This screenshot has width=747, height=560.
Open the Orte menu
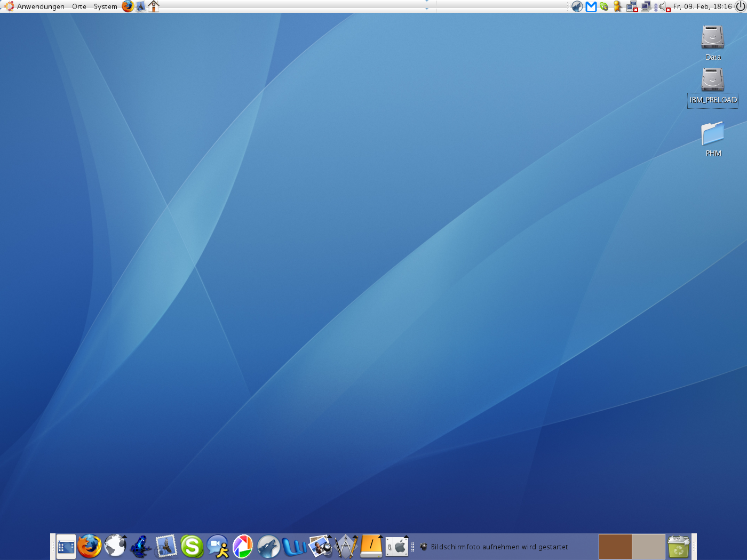point(79,6)
